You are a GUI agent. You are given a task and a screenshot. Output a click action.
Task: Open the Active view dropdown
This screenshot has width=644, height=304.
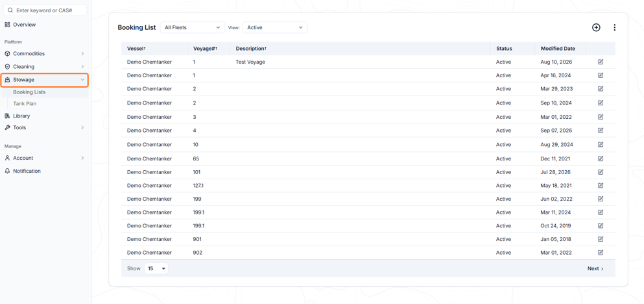tap(275, 27)
